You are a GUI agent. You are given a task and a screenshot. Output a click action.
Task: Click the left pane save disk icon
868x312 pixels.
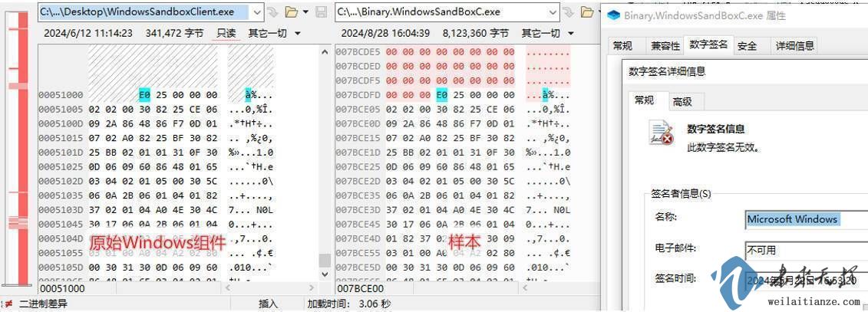click(321, 12)
